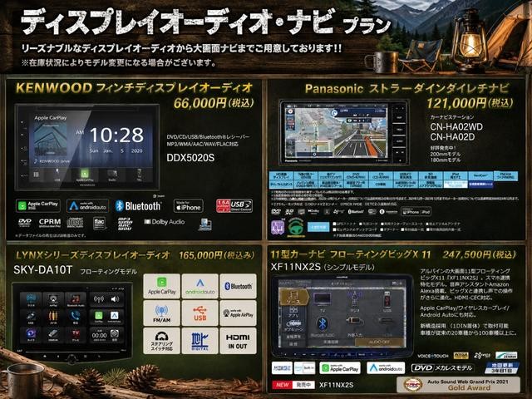Click the price 247,500円(税込)
This screenshot has width=532, height=399.
(479, 254)
